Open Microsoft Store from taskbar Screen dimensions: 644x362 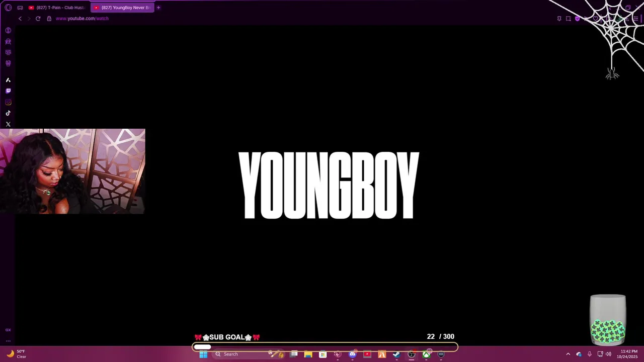(323, 354)
